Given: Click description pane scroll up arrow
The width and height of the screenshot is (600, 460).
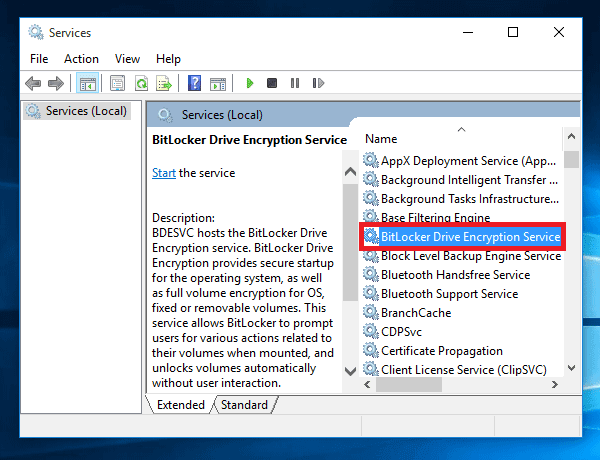Looking at the screenshot, I should coord(351,171).
